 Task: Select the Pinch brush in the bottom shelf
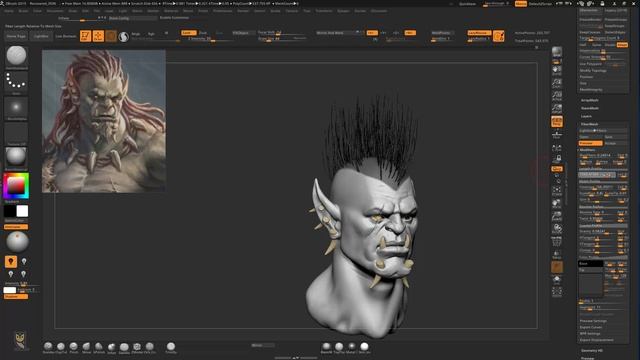click(x=73, y=347)
